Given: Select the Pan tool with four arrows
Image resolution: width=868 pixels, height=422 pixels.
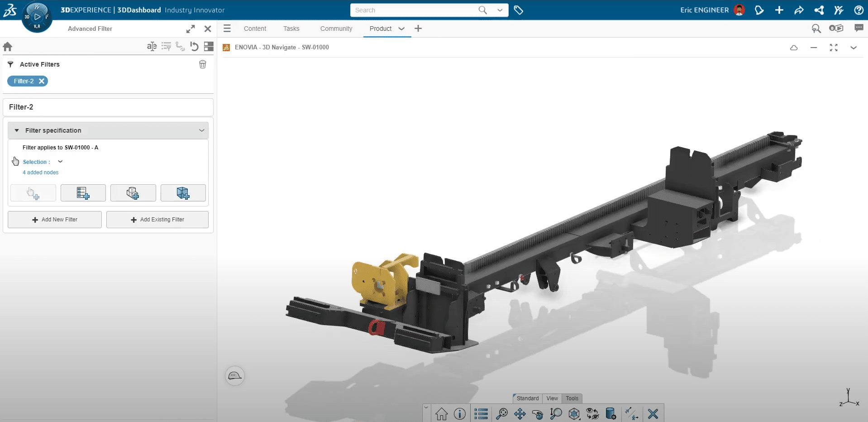Looking at the screenshot, I should (x=520, y=414).
